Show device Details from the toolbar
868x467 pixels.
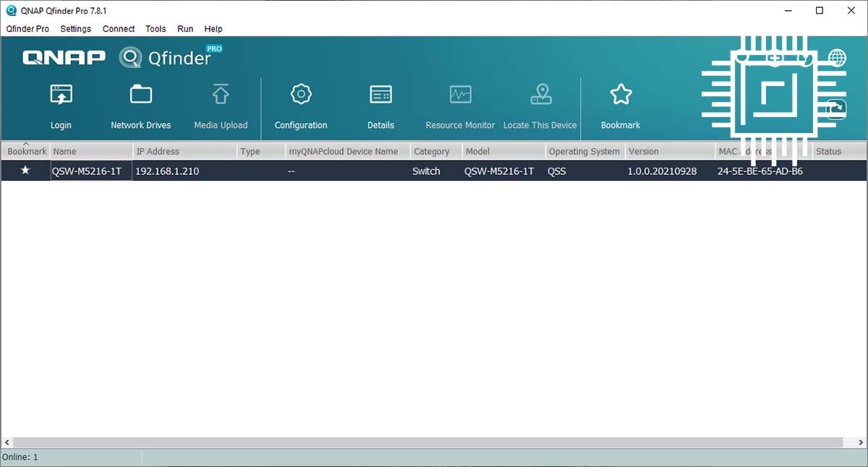(380, 95)
